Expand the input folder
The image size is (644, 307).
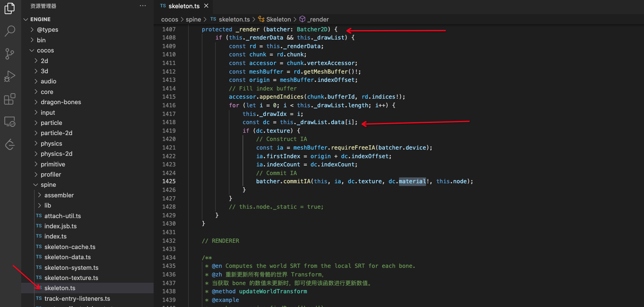[x=36, y=112]
